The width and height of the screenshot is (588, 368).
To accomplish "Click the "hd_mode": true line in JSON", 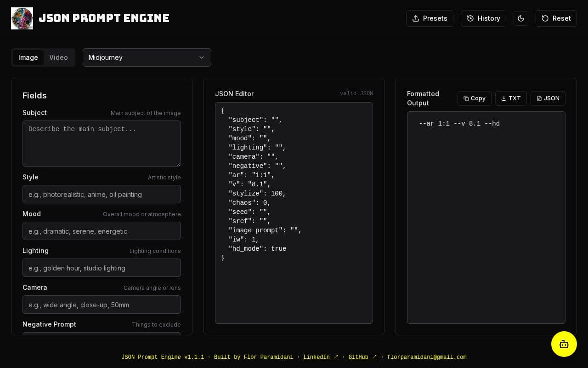I will [257, 249].
